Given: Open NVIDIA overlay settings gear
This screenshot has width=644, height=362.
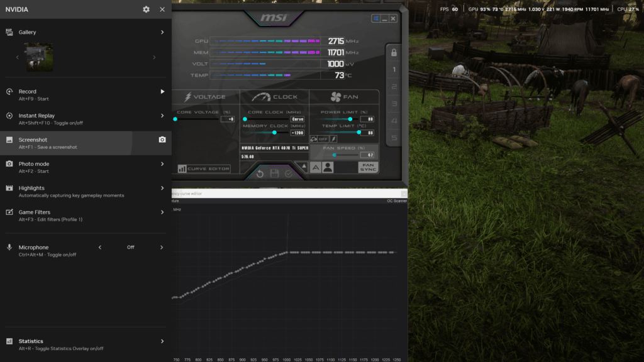Looking at the screenshot, I should point(146,9).
